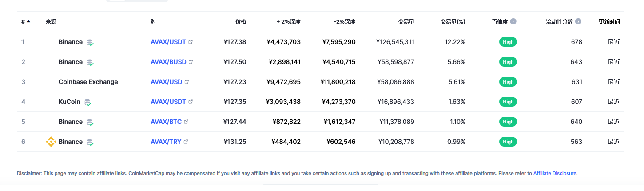The image size is (644, 191).
Task: Open the Coinbase Exchange source
Action: [88, 82]
